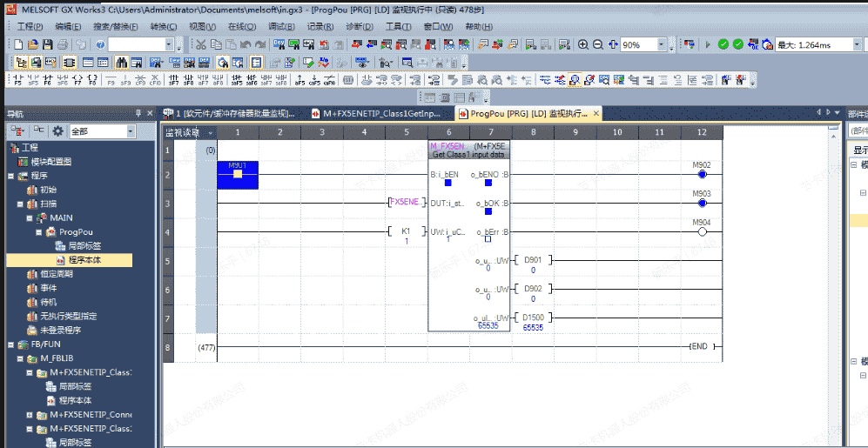Click the Zoom out magnifier icon
Screen dimensions: 868x448
coord(597,44)
